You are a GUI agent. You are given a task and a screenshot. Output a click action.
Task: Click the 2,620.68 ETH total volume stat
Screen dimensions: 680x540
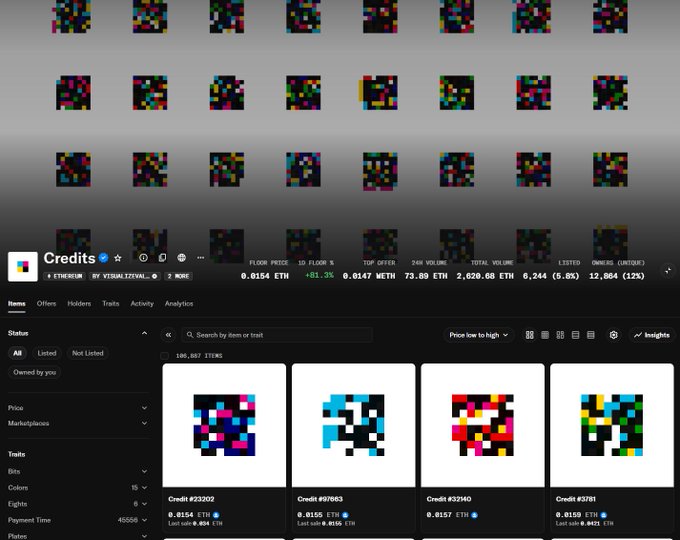[485, 276]
